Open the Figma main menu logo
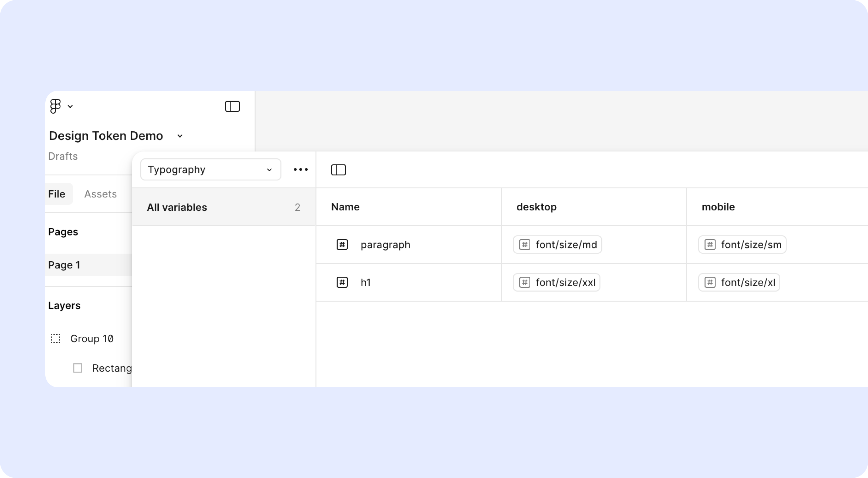Viewport: 868px width, 478px height. coord(55,106)
